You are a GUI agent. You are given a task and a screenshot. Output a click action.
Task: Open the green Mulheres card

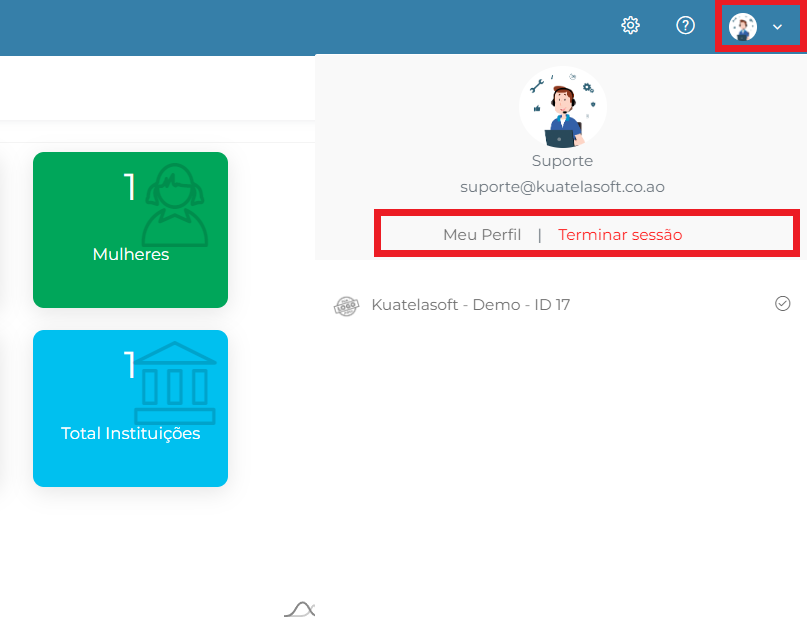point(130,230)
